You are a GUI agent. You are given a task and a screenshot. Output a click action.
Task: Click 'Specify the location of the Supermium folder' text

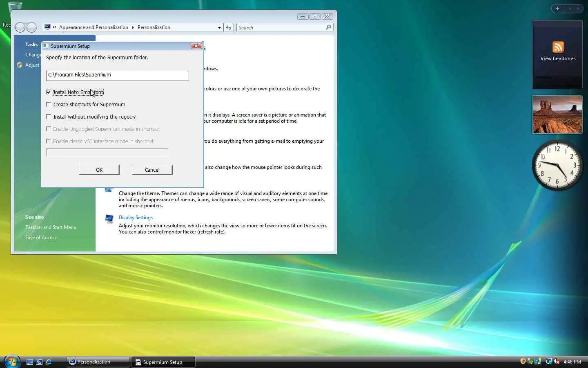tap(97, 58)
